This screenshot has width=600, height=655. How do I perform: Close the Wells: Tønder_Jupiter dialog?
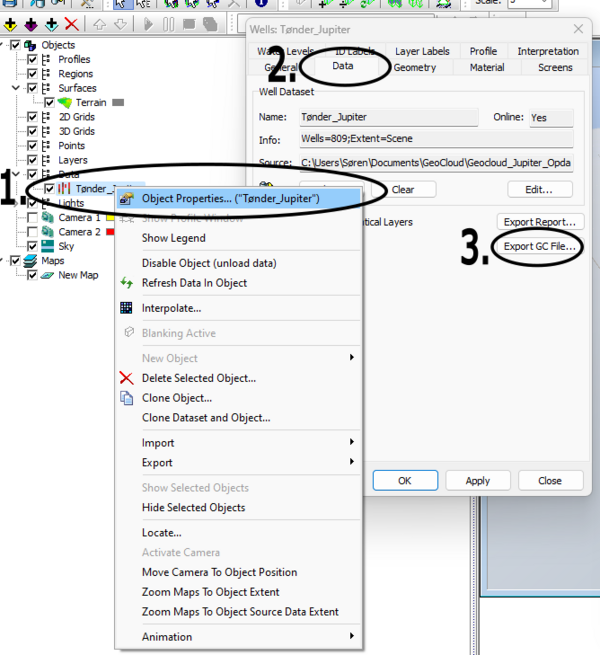point(578,29)
